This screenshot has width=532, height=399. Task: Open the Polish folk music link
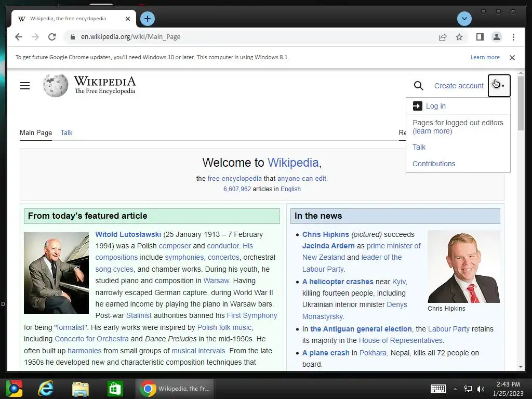click(x=224, y=327)
